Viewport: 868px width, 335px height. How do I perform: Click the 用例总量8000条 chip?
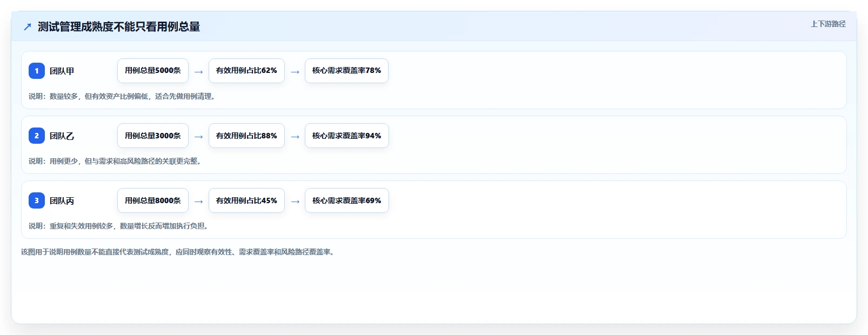(153, 200)
